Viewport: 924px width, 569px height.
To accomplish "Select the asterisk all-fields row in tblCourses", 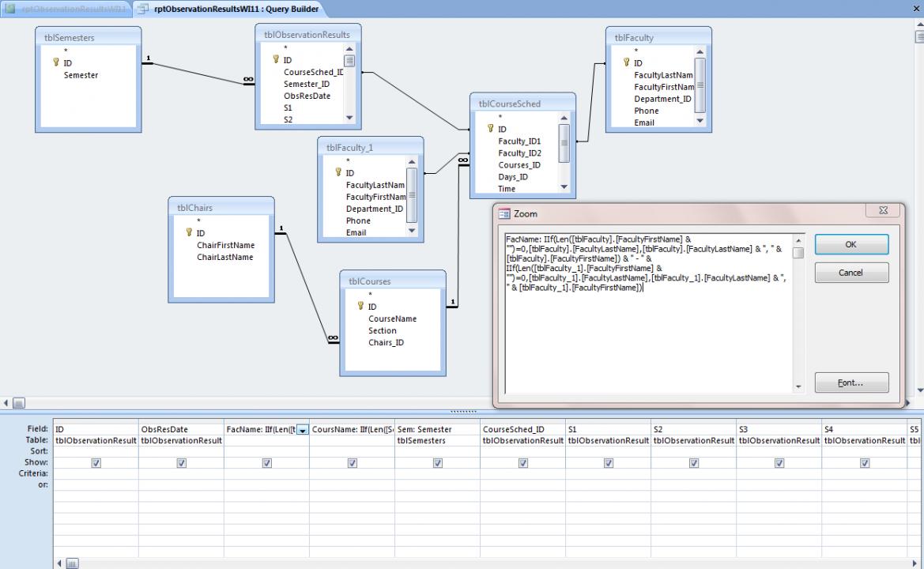I will click(x=370, y=295).
